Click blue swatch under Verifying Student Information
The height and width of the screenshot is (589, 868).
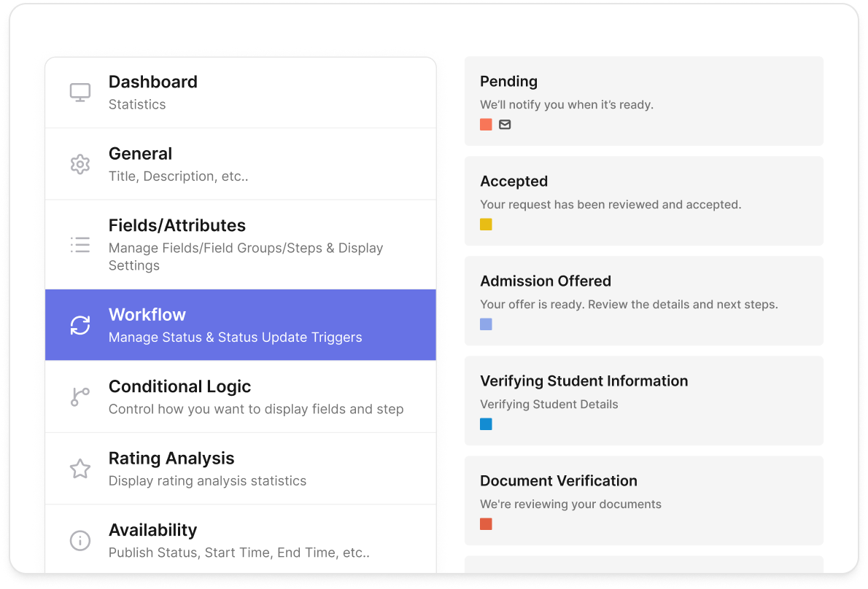[x=486, y=424]
